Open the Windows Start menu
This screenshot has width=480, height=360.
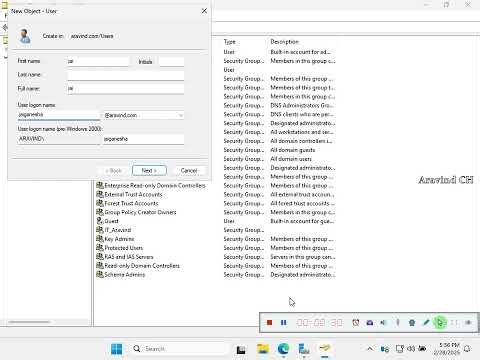(x=116, y=349)
